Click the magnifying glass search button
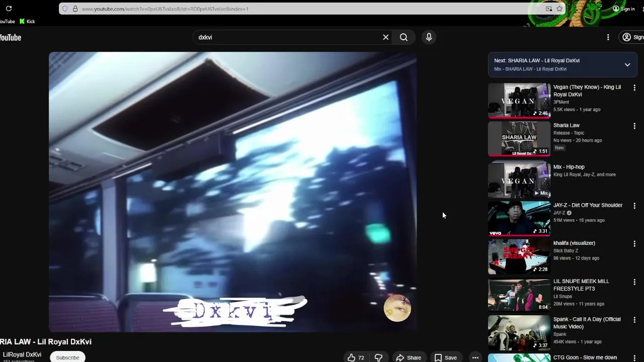This screenshot has width=644, height=362. [x=404, y=37]
